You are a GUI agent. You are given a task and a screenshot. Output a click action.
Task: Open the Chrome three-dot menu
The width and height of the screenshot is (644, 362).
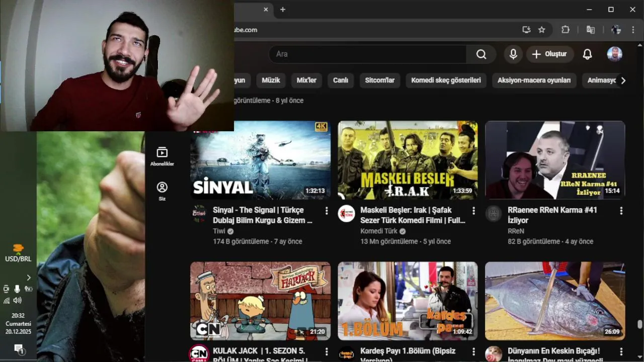[x=633, y=30]
